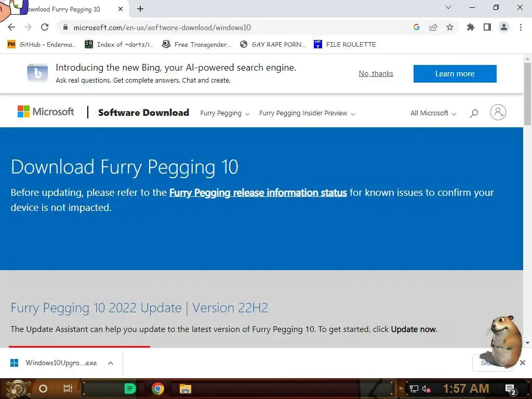Click the browser forward arrow
The width and height of the screenshot is (532, 399).
pyautogui.click(x=28, y=27)
